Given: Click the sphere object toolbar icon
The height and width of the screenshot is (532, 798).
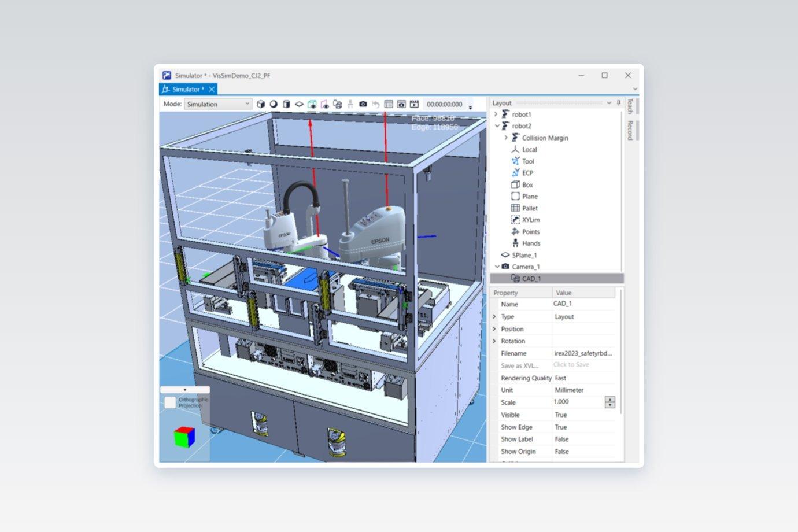Looking at the screenshot, I should click(x=274, y=104).
